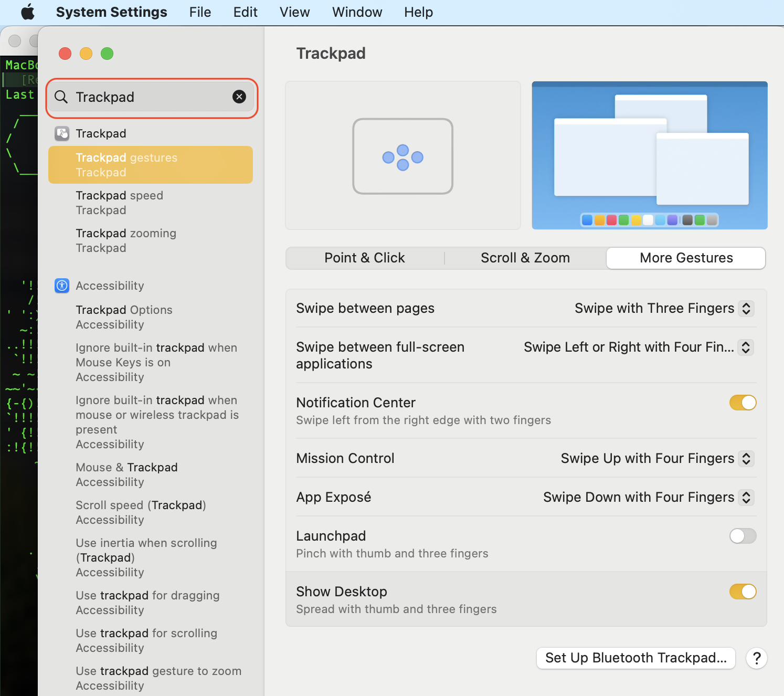Click the trackpad gesture preview animation
The height and width of the screenshot is (696, 784).
403,155
